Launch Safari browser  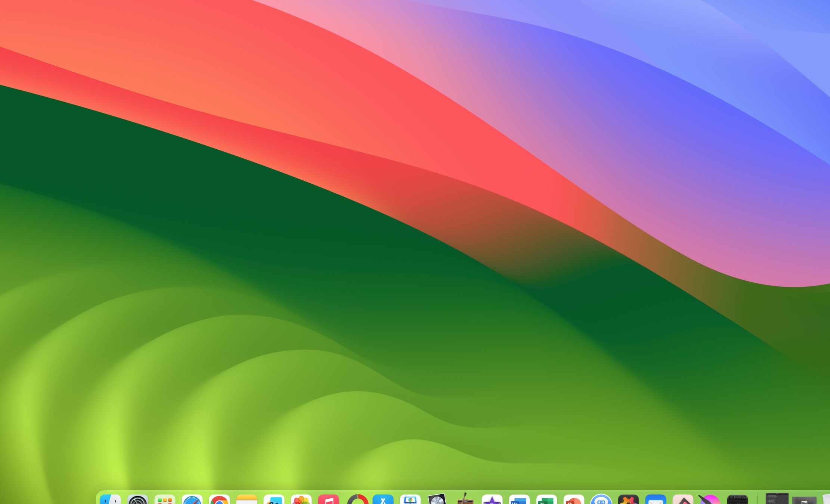point(192,500)
